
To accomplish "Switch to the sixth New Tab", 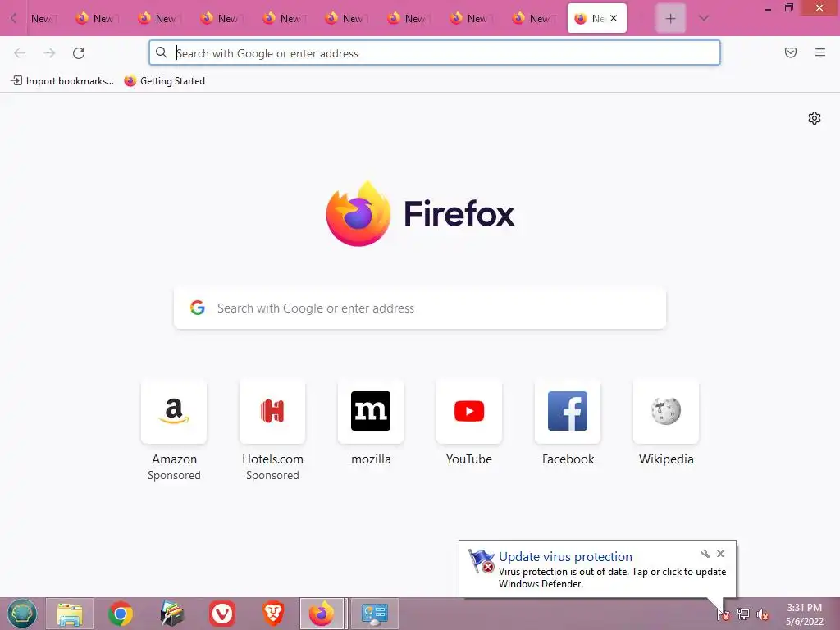I will [x=347, y=18].
